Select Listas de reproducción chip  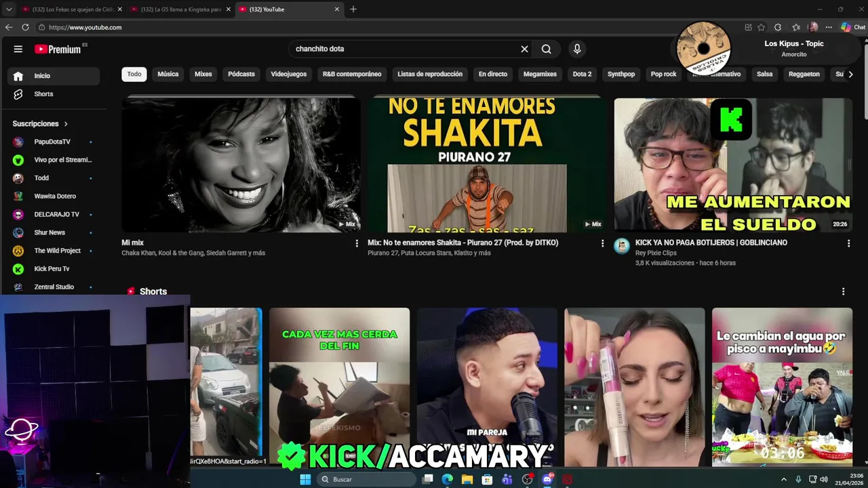[x=430, y=74]
